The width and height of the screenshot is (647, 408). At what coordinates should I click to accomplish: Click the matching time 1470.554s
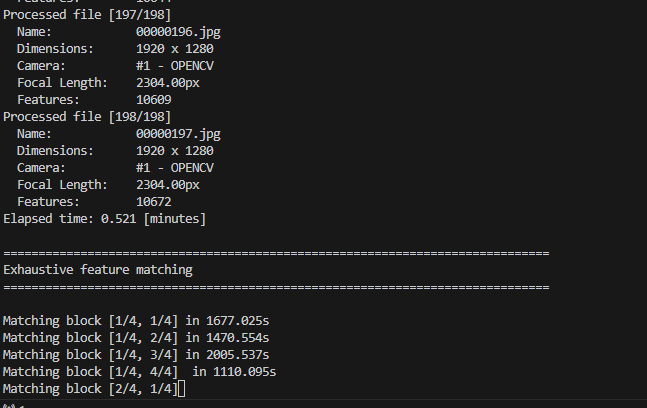tap(237, 338)
